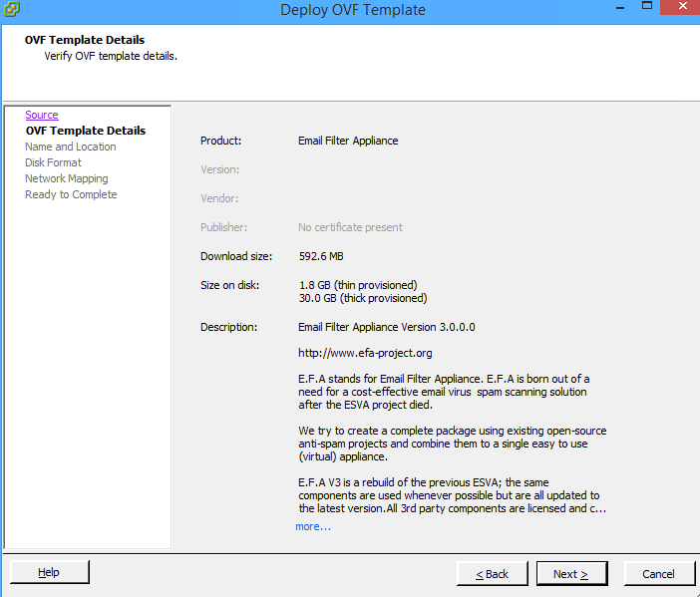Select OVF Template Details in the step list
Image resolution: width=700 pixels, height=597 pixels.
point(85,131)
